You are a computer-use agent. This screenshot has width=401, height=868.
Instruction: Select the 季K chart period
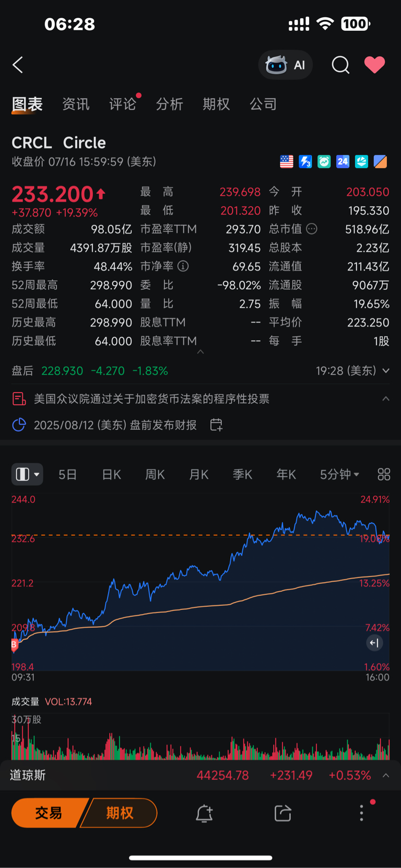(243, 474)
